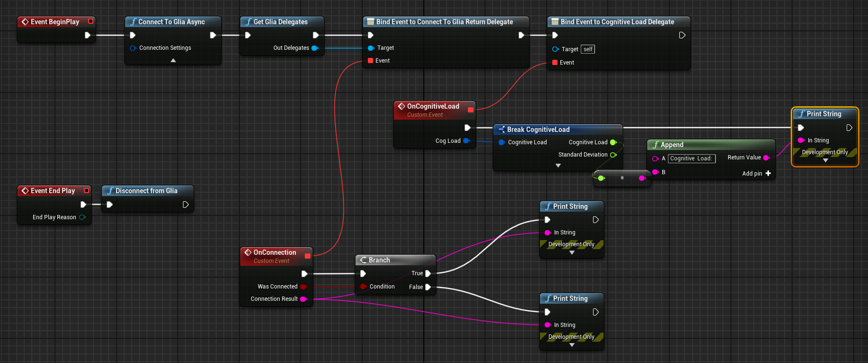Viewport: 868px width, 363px height.
Task: Click the Branch node icon
Action: (363, 260)
